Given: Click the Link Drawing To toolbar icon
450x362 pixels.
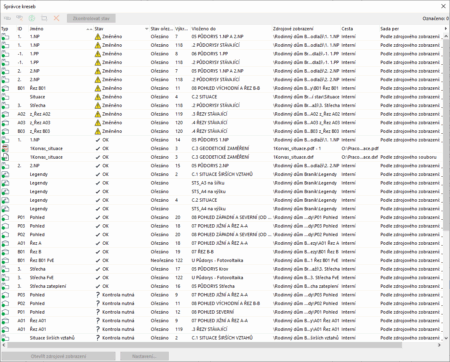Looking at the screenshot, I should [x=7, y=18].
